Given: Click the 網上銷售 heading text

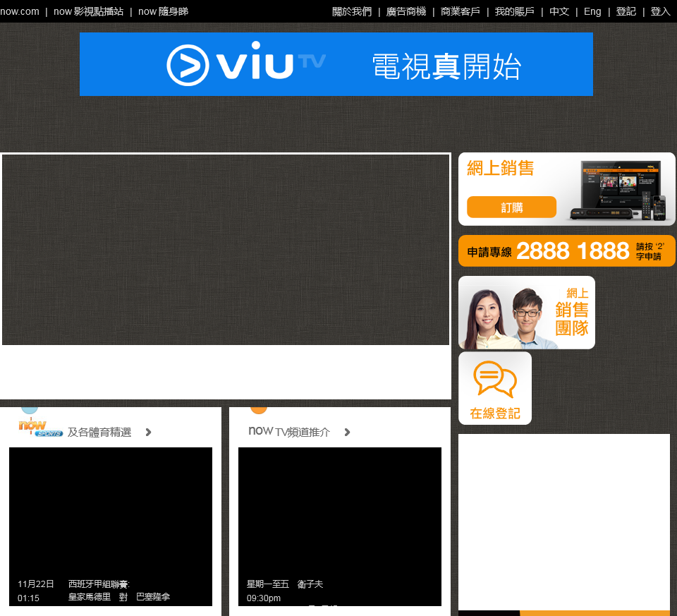Looking at the screenshot, I should 501,168.
